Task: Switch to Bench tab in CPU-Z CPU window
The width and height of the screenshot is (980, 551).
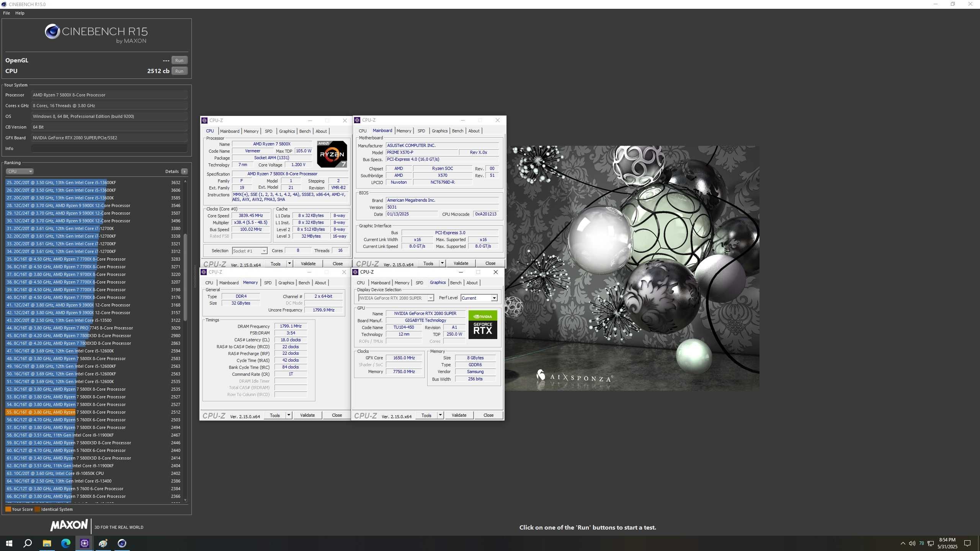Action: tap(305, 131)
